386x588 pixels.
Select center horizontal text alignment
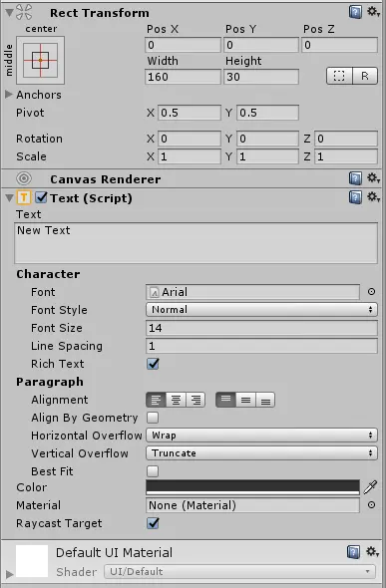[x=176, y=400]
